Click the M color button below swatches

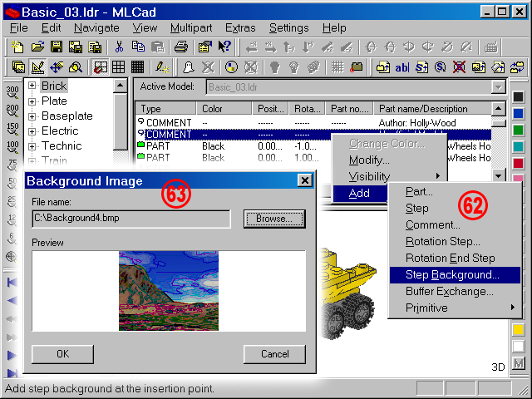[518, 364]
